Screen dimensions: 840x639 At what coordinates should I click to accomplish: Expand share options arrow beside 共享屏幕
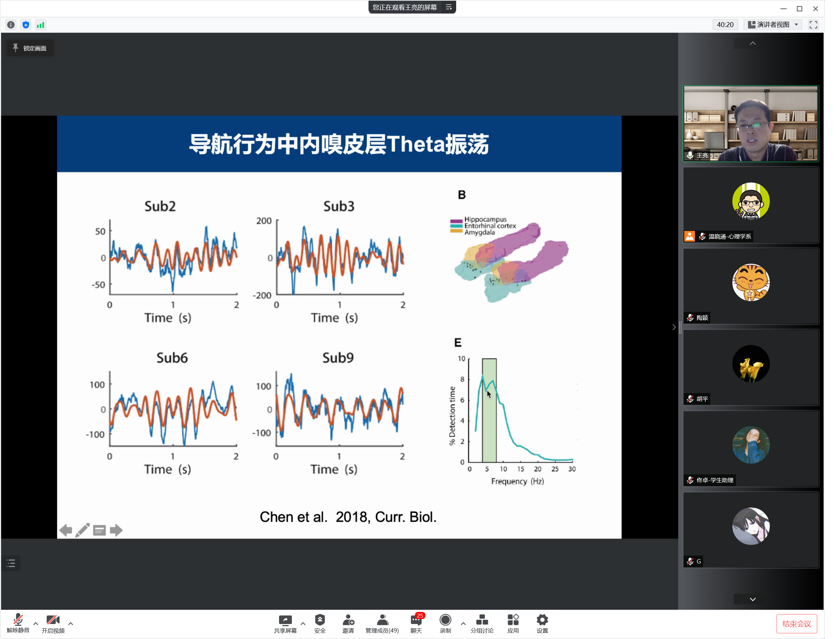point(303,623)
